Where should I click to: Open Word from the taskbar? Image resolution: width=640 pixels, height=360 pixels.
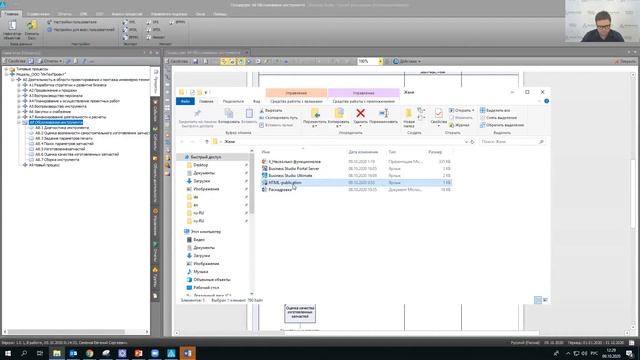click(x=187, y=353)
